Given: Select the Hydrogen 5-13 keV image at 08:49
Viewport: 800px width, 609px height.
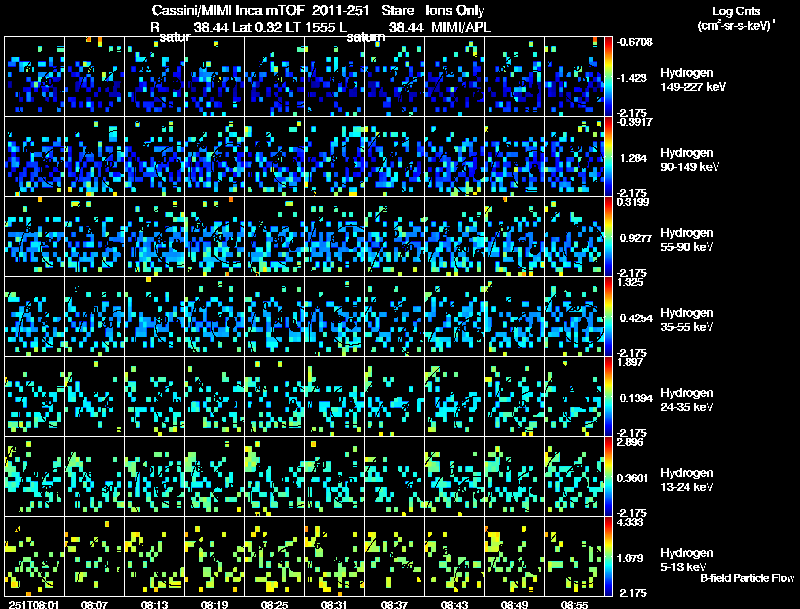Looking at the screenshot, I should (x=514, y=557).
